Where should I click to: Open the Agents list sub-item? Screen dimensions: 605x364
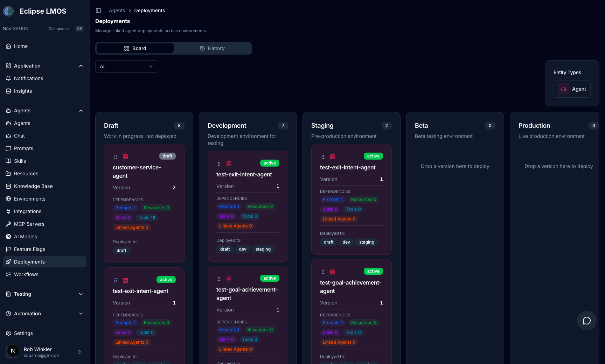(x=44, y=123)
